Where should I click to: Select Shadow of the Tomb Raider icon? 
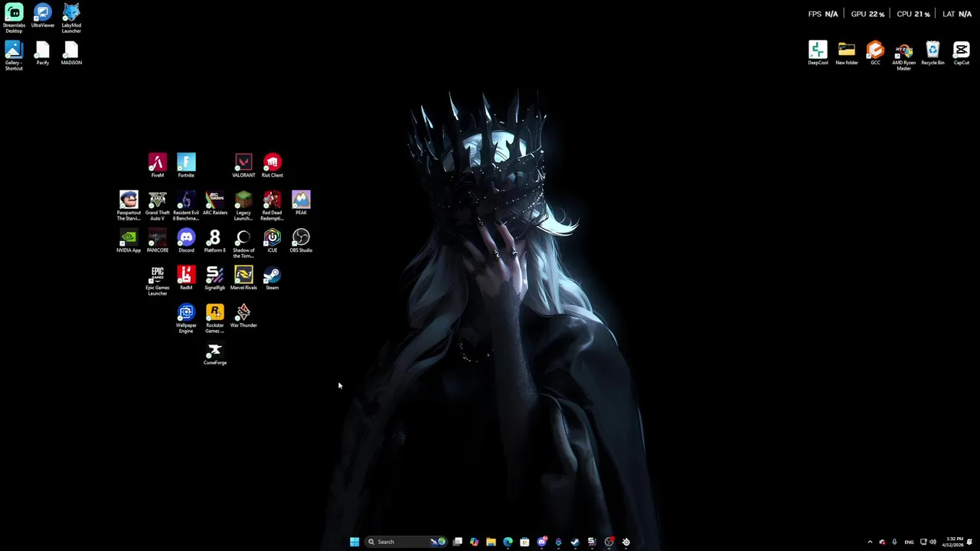coord(243,243)
